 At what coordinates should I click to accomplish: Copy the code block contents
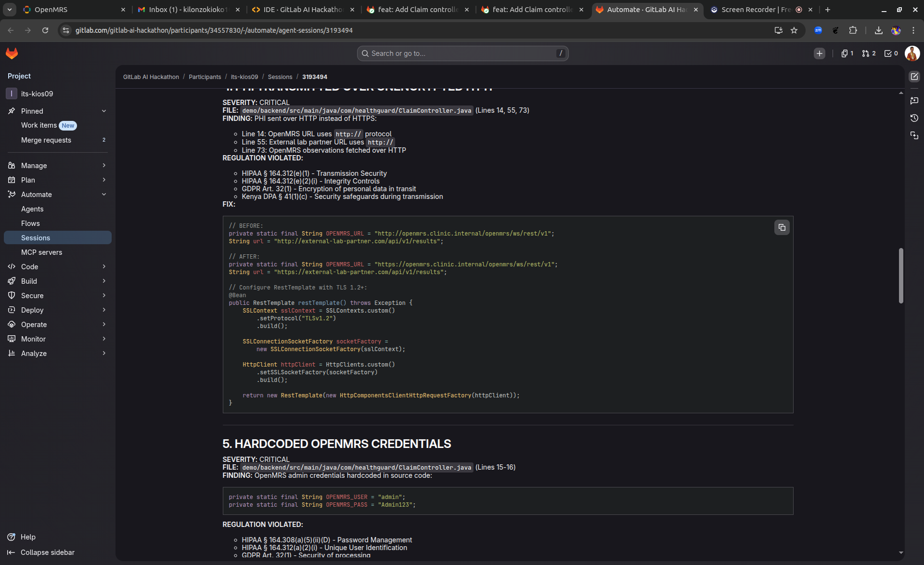(782, 227)
